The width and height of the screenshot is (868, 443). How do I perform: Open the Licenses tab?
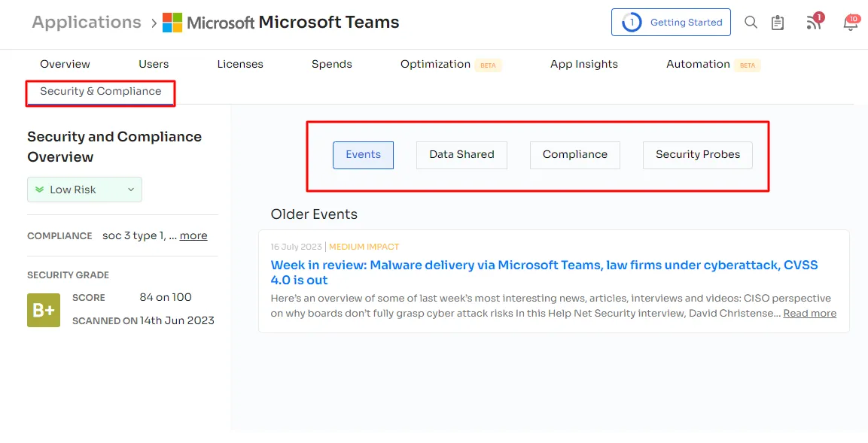pos(240,64)
